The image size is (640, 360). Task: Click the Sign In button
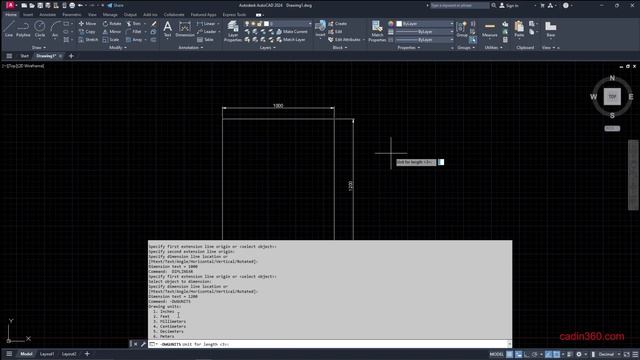point(509,5)
